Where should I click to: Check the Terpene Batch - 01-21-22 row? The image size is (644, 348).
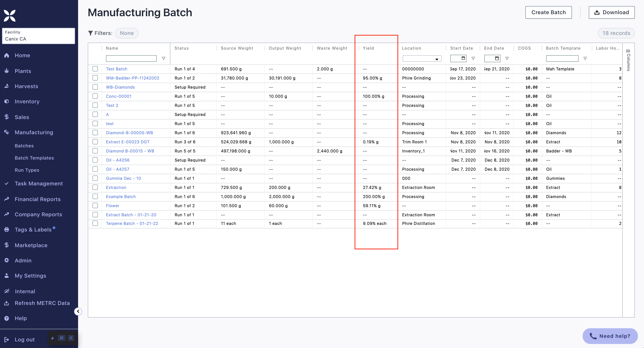[x=95, y=223]
